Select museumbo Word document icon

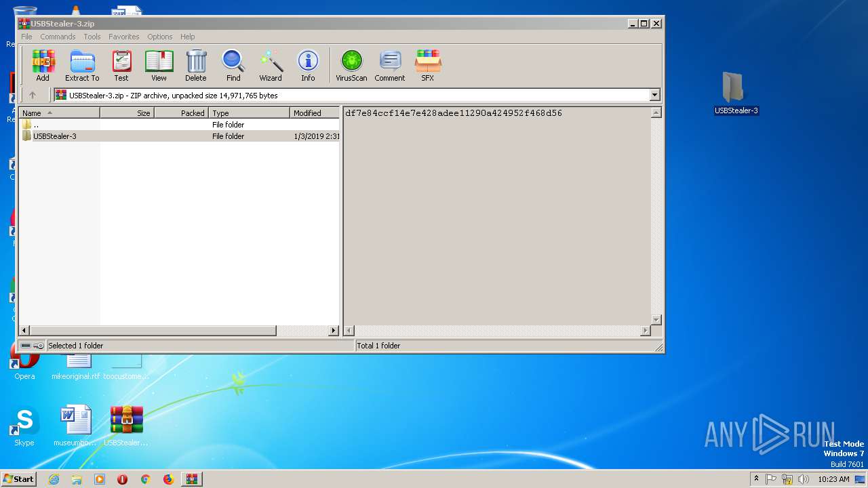75,427
